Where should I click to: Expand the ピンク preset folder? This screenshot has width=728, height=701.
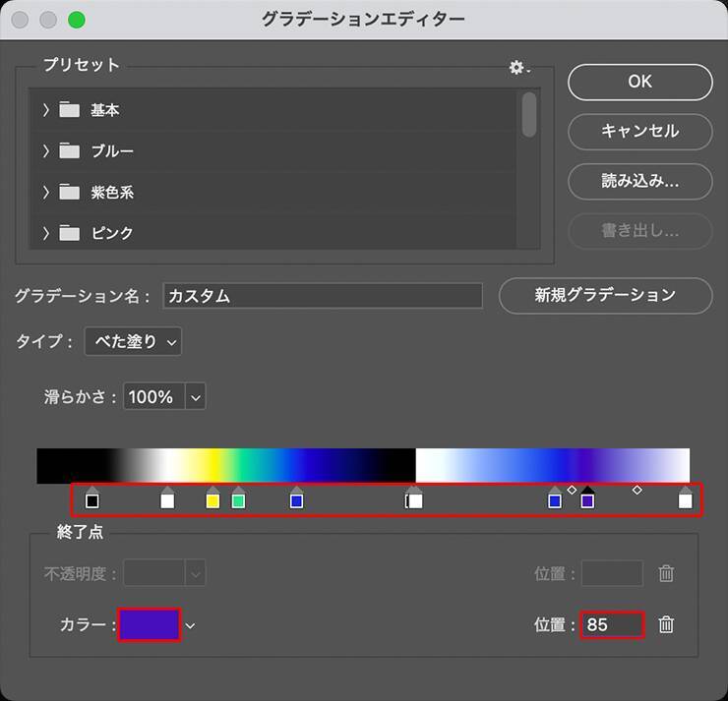tap(45, 233)
